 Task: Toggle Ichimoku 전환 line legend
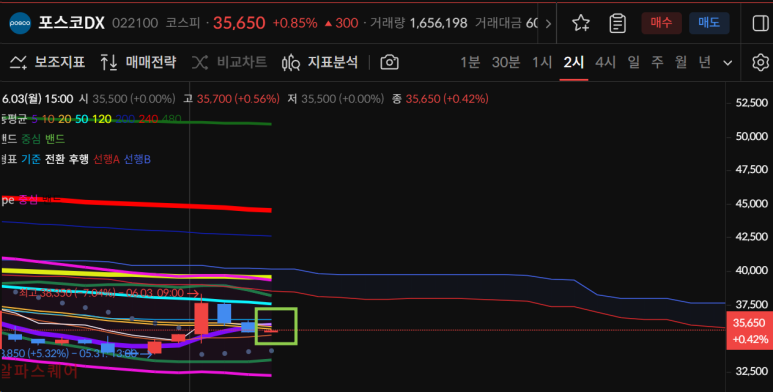(54, 159)
